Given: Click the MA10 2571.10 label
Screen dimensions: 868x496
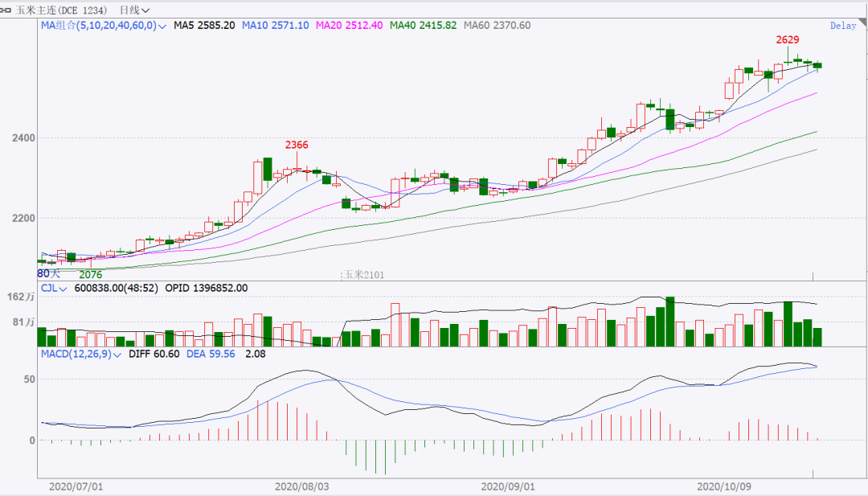Looking at the screenshot, I should 275,26.
